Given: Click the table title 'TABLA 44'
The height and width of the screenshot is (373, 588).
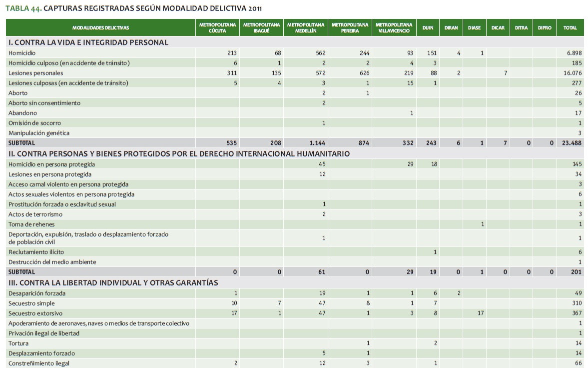Looking at the screenshot, I should point(23,8).
